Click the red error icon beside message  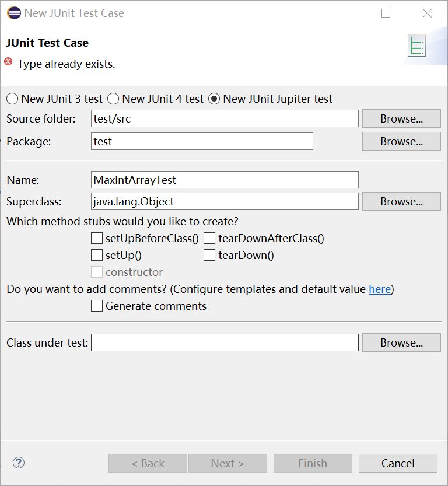pyautogui.click(x=9, y=62)
